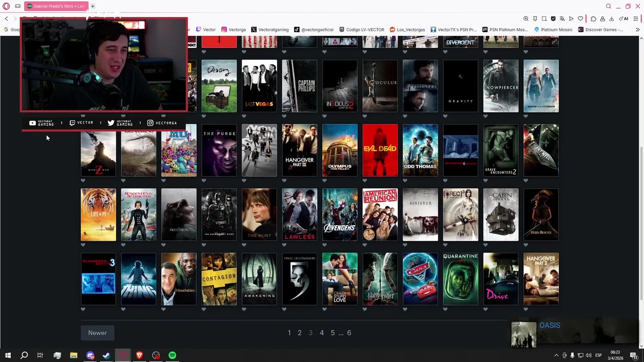Open the Windows Start menu
Image resolution: width=644 pixels, height=362 pixels.
8,355
